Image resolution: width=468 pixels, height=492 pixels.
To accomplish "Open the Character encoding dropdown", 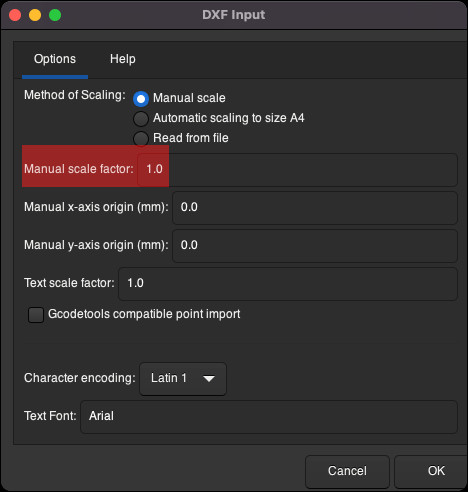I will (183, 379).
